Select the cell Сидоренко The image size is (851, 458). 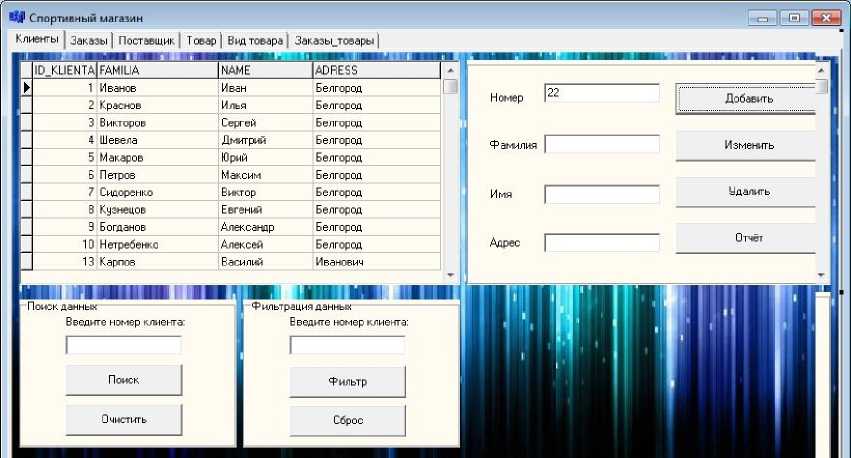click(157, 192)
